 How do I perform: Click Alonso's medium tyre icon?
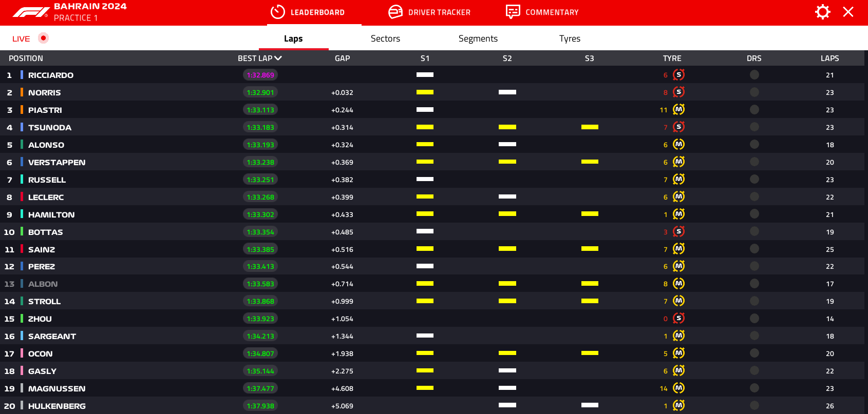pos(678,145)
